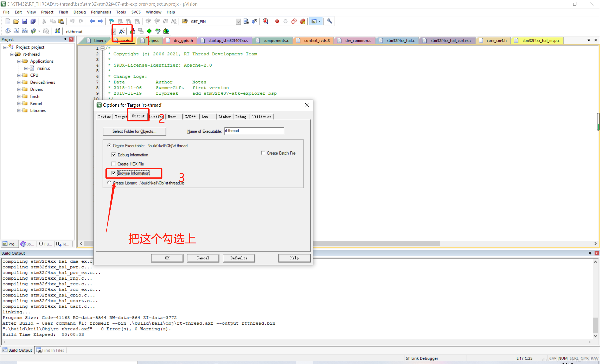The width and height of the screenshot is (600, 364).
Task: Switch to C/C++ options tab
Action: pos(190,117)
